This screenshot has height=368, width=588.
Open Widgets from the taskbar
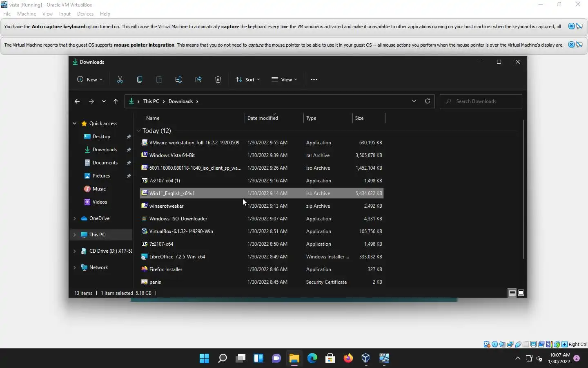[258, 359]
